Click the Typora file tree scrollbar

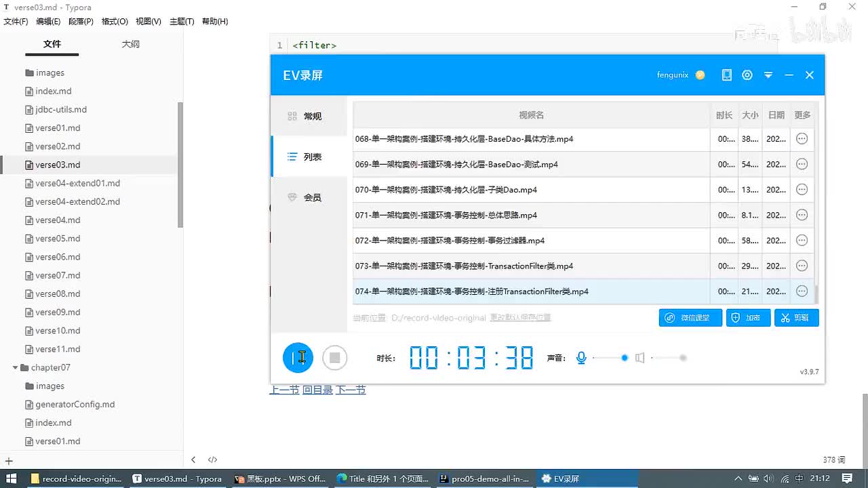pos(180,165)
